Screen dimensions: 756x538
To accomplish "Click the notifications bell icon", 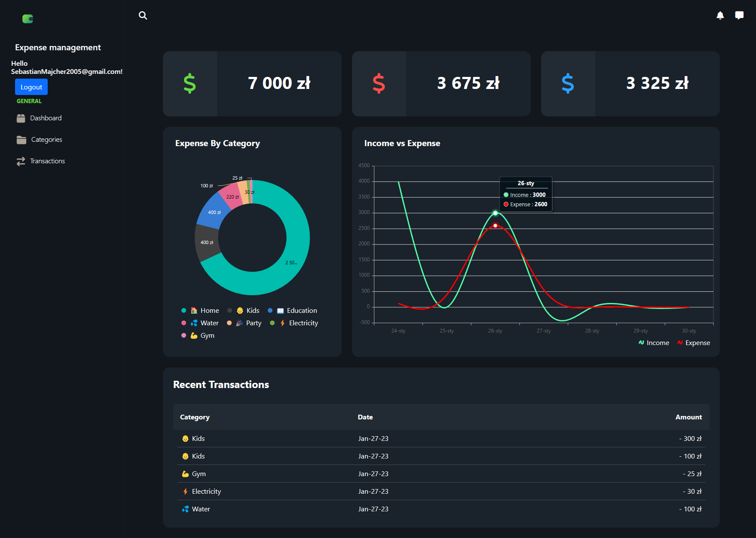I will (x=720, y=15).
